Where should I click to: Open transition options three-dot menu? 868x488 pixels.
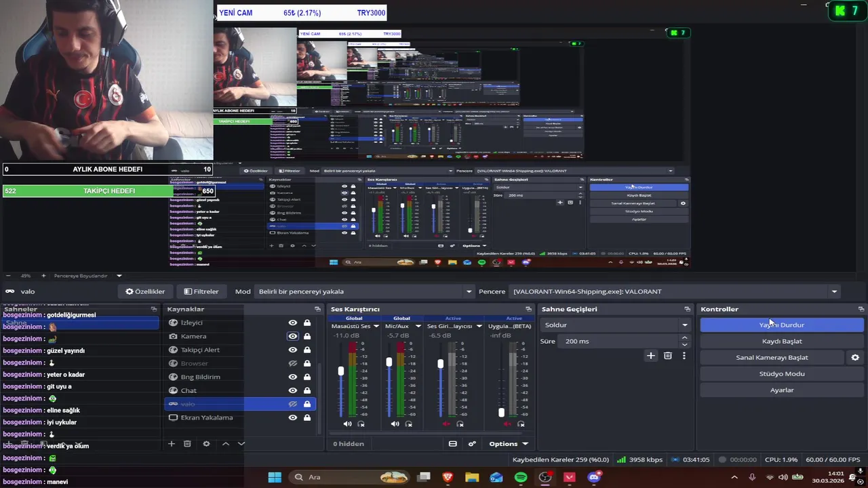tap(684, 356)
